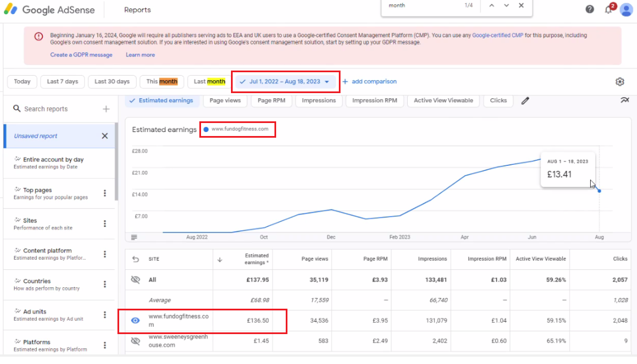Toggle Impression RPM metric chip
Viewport: 637px width, 364px height.
tap(374, 100)
